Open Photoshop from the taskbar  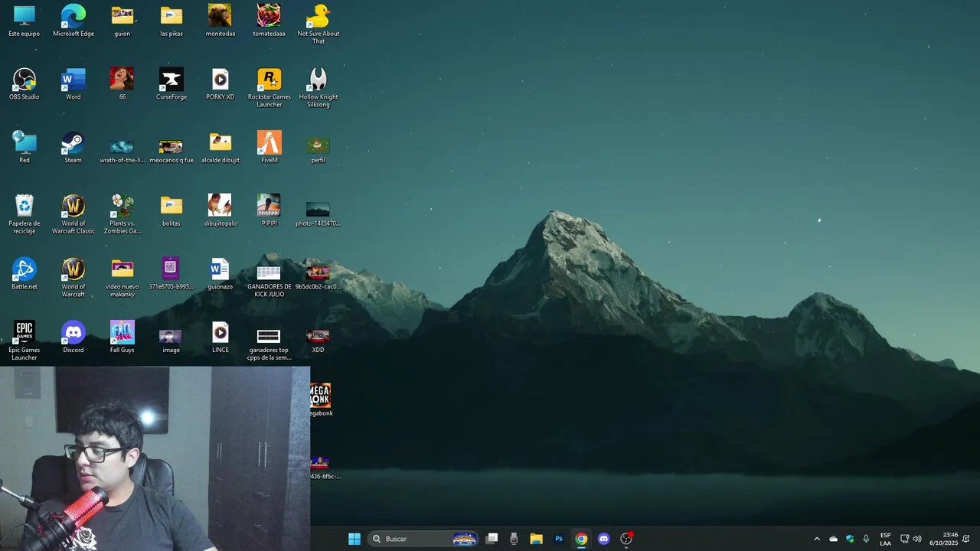click(559, 539)
